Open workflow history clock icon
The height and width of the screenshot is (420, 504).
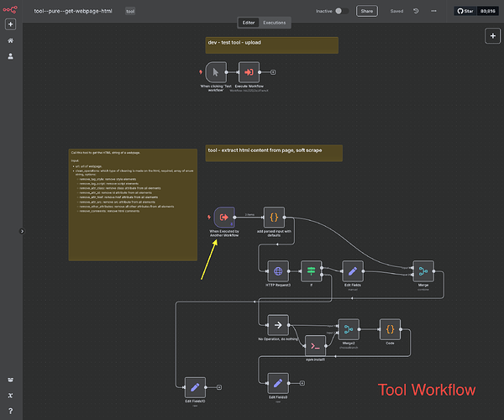tap(417, 11)
